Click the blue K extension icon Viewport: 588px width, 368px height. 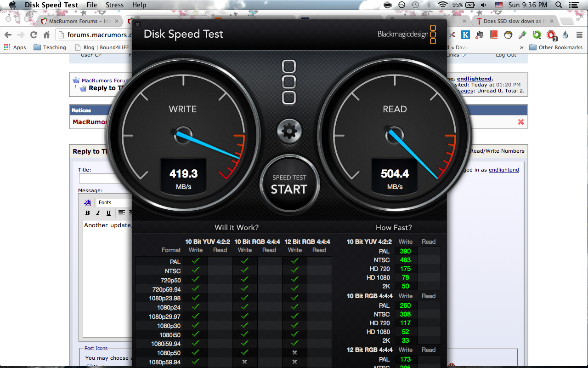tap(465, 35)
